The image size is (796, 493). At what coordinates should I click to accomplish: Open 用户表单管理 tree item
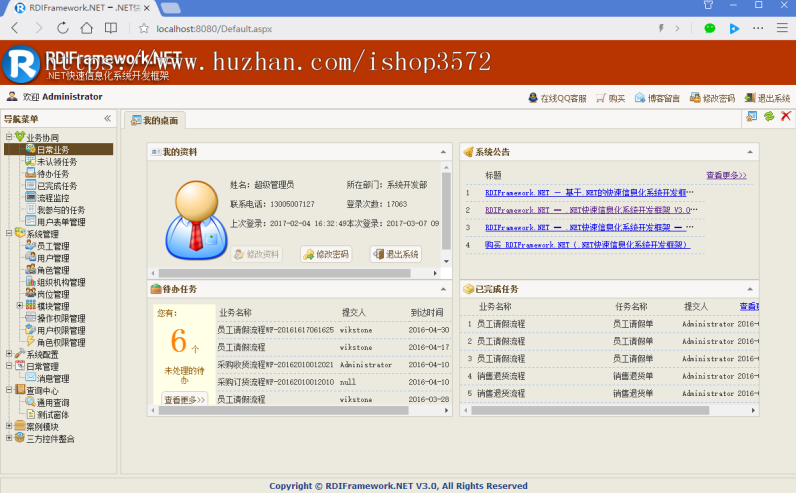61,222
